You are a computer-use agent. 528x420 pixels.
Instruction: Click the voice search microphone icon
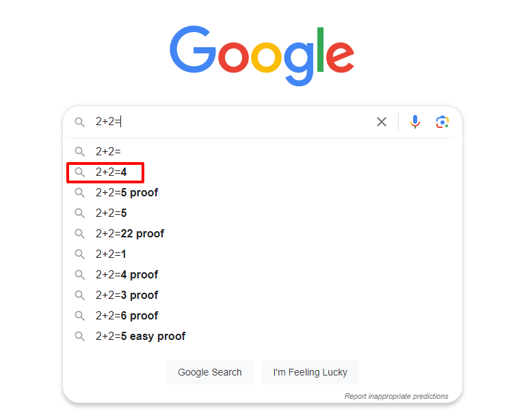(x=415, y=122)
